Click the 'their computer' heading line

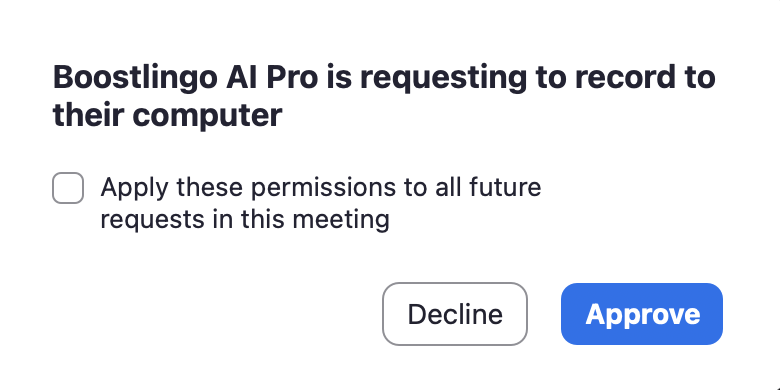click(x=168, y=115)
